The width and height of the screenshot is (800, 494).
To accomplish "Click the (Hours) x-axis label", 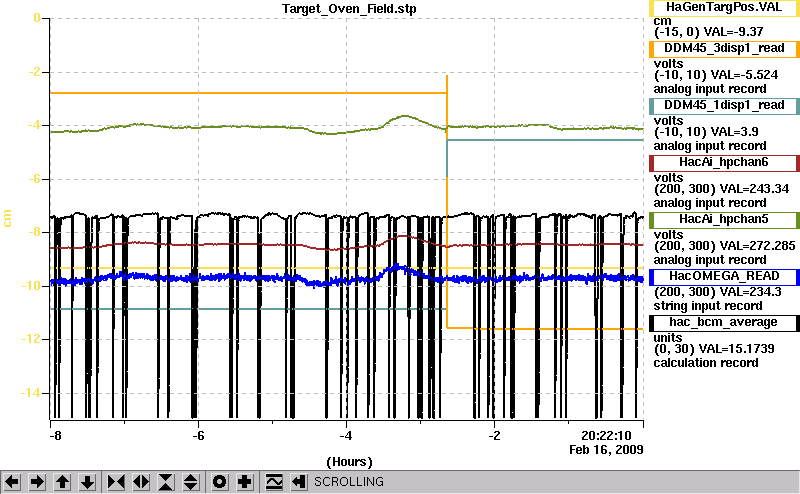I will (349, 462).
